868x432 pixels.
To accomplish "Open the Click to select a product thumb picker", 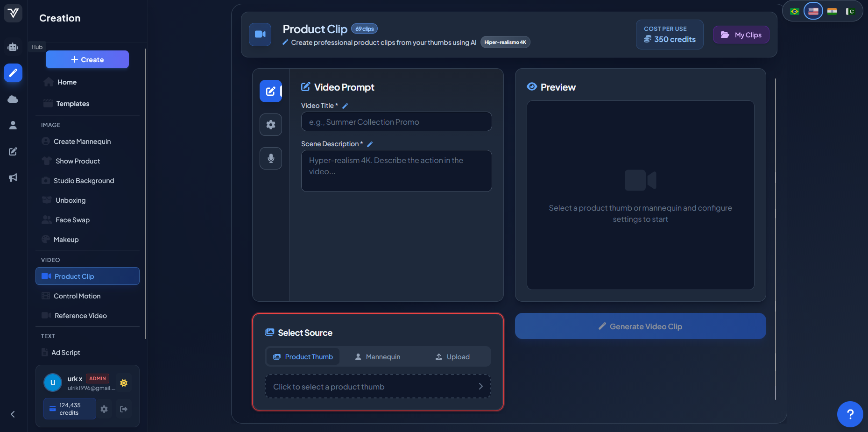I will tap(378, 386).
